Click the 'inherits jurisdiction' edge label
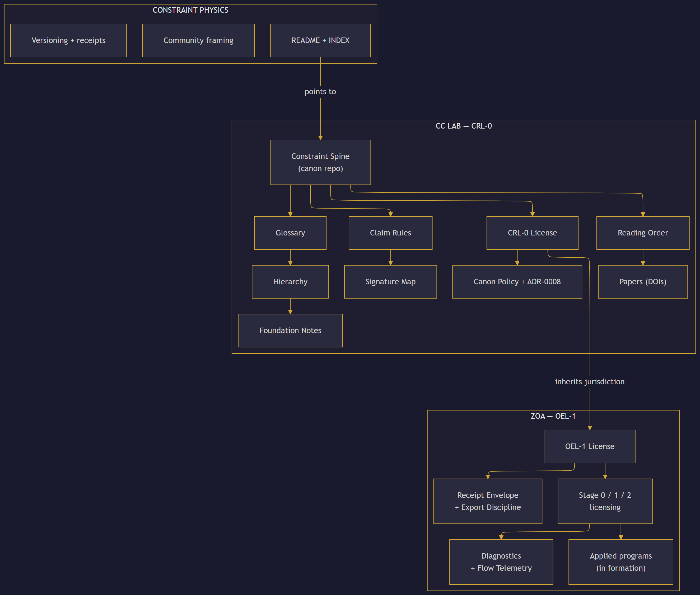The width and height of the screenshot is (700, 595). tap(590, 382)
